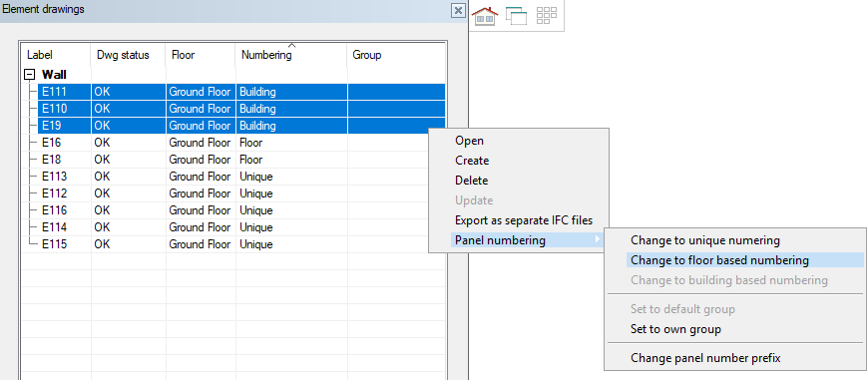868x380 pixels.
Task: Close the Element drawings panel
Action: (x=458, y=11)
